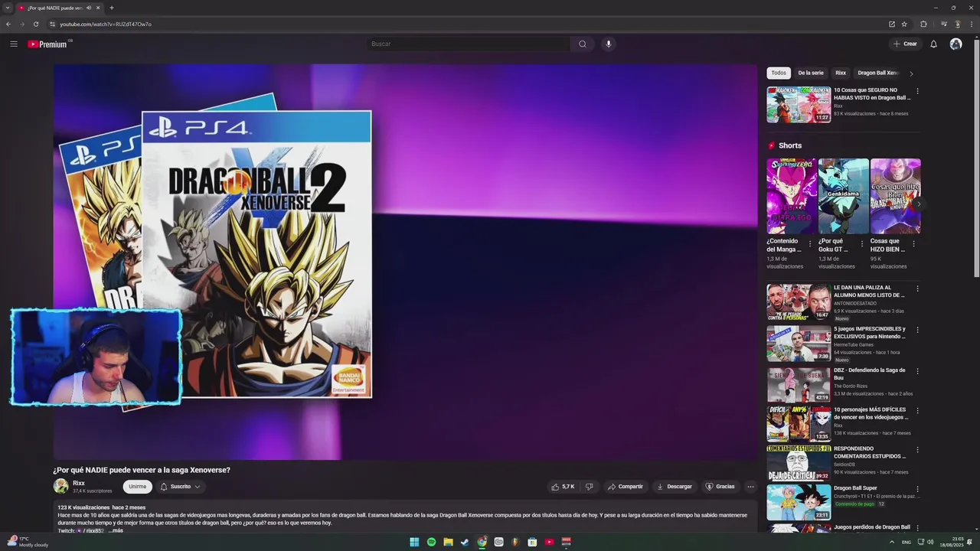Expand browser tab search chevron

pos(7,8)
